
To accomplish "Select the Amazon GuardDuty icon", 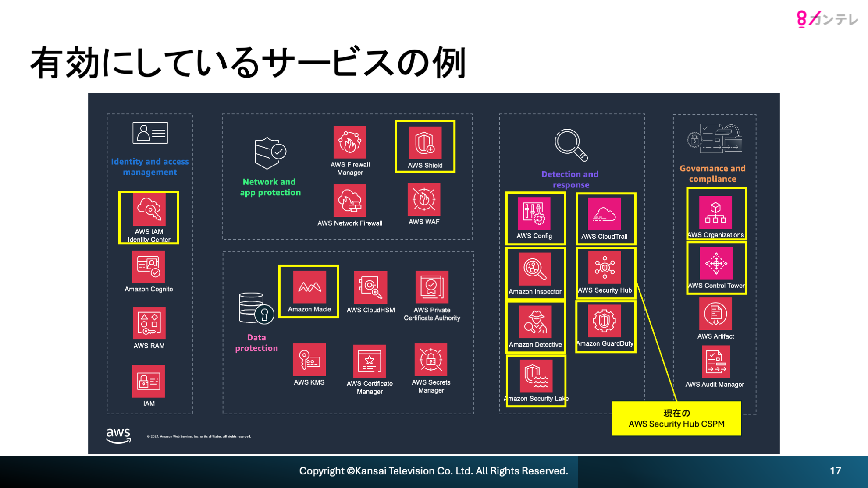I will click(604, 321).
